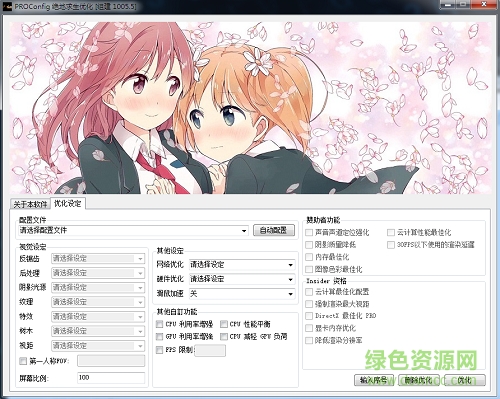
Task: Check 云计算性能最佳化
Action: [x=391, y=232]
